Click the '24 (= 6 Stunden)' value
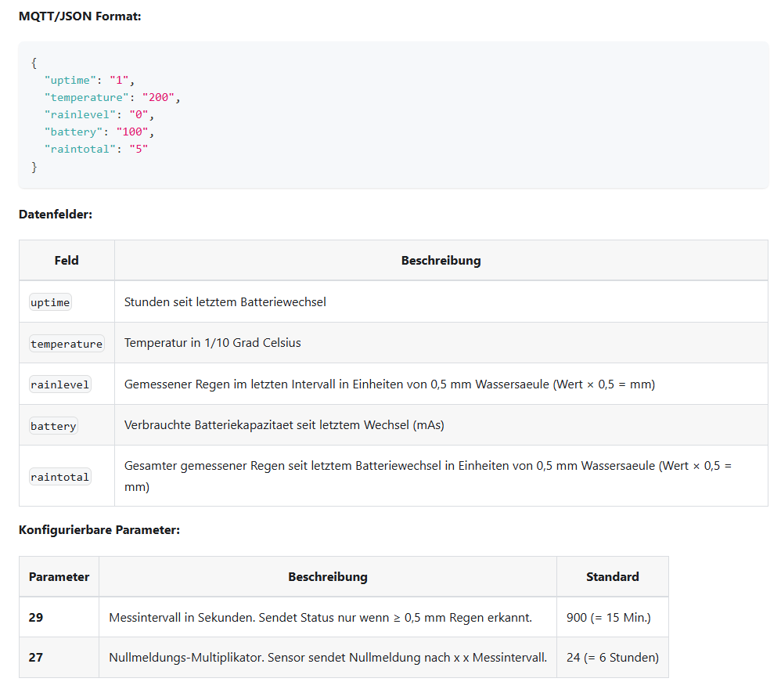This screenshot has height=700, width=781. click(x=613, y=658)
